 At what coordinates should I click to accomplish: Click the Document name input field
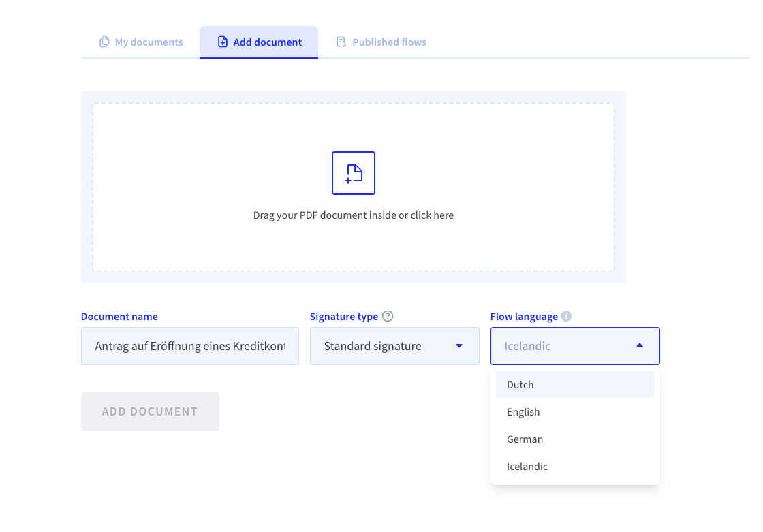pos(190,346)
